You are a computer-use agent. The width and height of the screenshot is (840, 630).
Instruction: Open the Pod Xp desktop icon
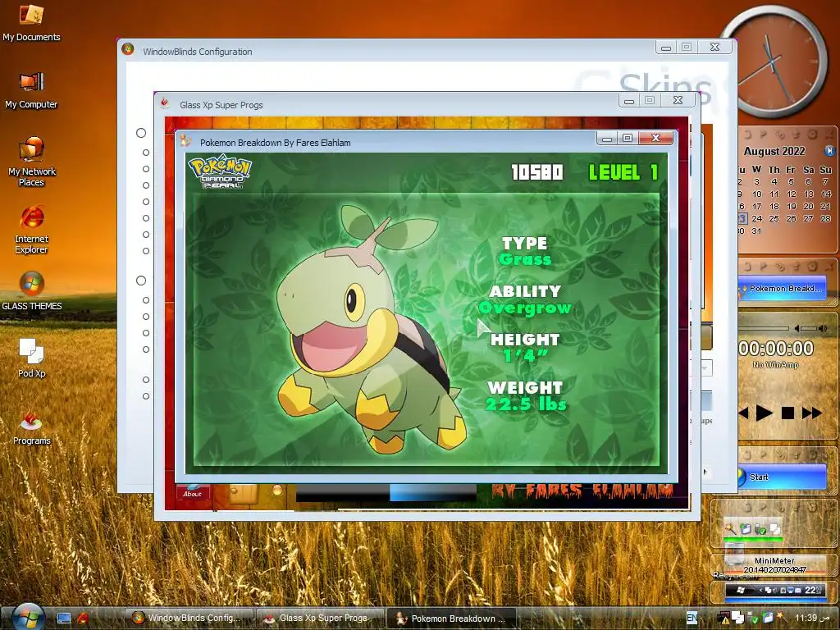tap(32, 358)
